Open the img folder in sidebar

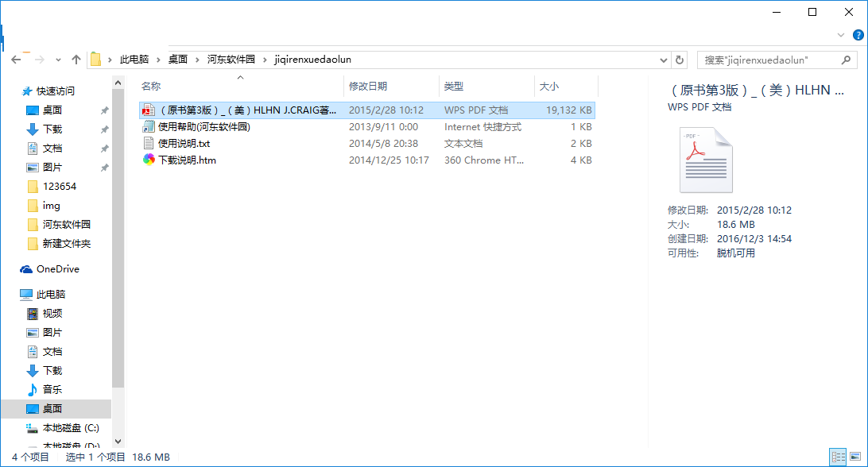(51, 205)
